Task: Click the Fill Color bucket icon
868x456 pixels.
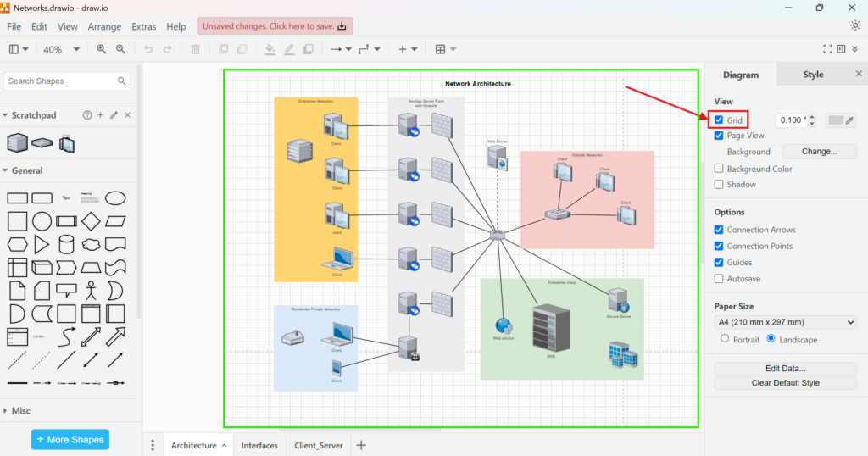Action: point(270,50)
